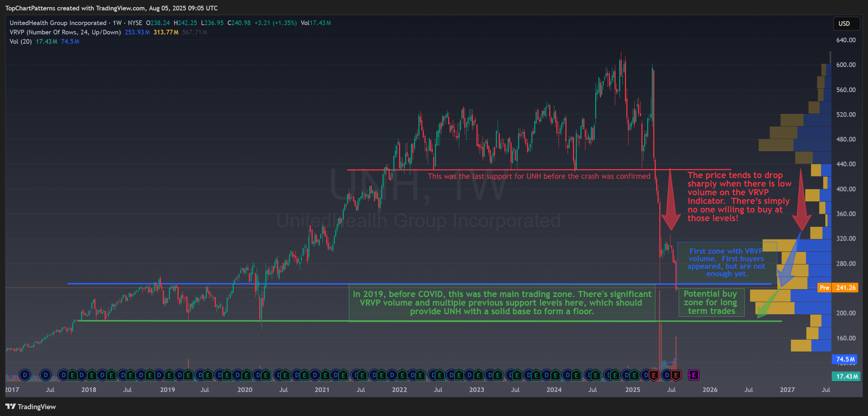The height and width of the screenshot is (416, 868).
Task: Open the USD currency selector
Action: (x=846, y=23)
